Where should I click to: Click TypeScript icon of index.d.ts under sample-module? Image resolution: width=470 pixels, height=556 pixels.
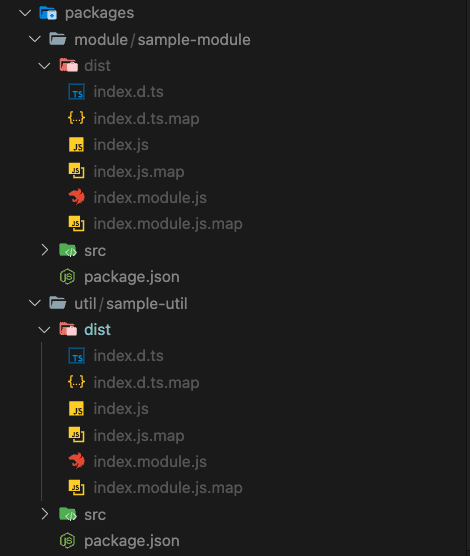point(76,92)
